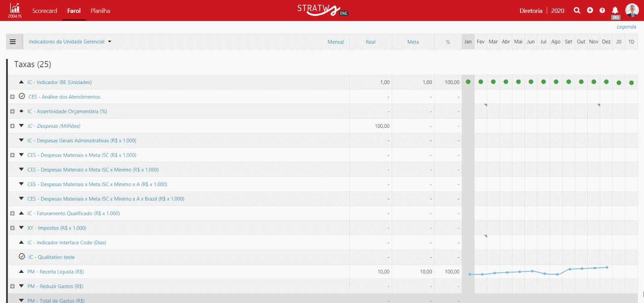This screenshot has height=303, width=644.
Task: Click the green January status dot
Action: (x=468, y=82)
